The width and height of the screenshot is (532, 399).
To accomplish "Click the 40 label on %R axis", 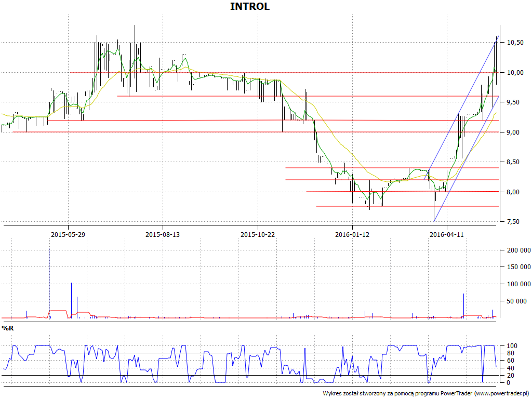I will (x=511, y=368).
